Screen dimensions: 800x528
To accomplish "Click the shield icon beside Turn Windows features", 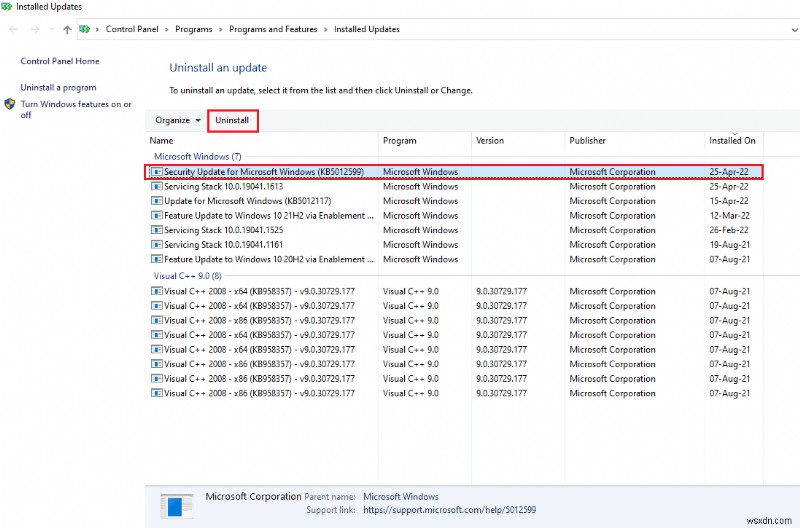I will (x=10, y=104).
